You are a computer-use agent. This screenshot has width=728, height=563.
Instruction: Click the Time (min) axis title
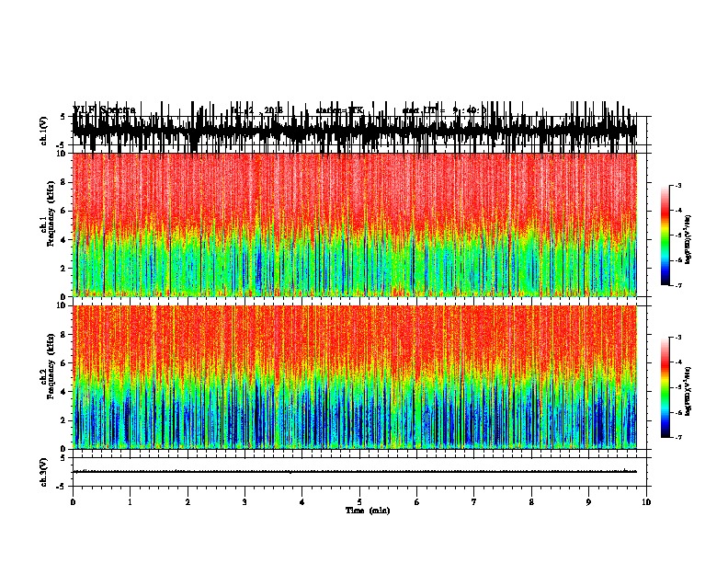click(x=368, y=511)
